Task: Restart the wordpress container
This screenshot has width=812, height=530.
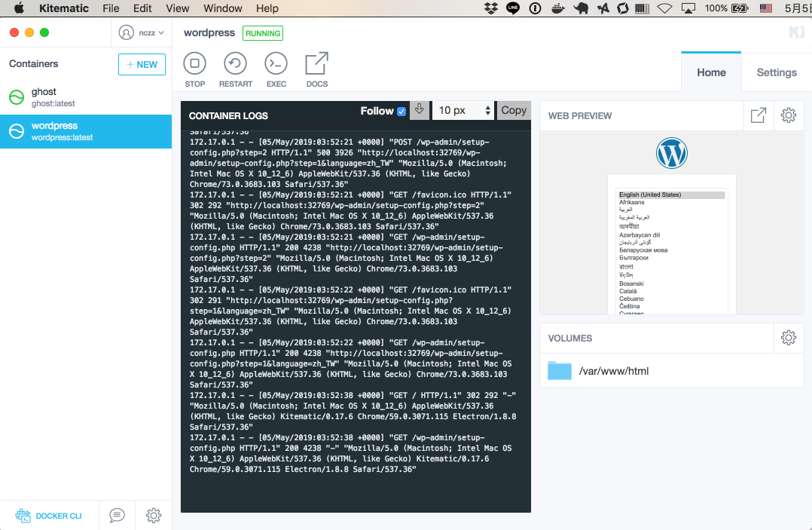Action: tap(235, 64)
